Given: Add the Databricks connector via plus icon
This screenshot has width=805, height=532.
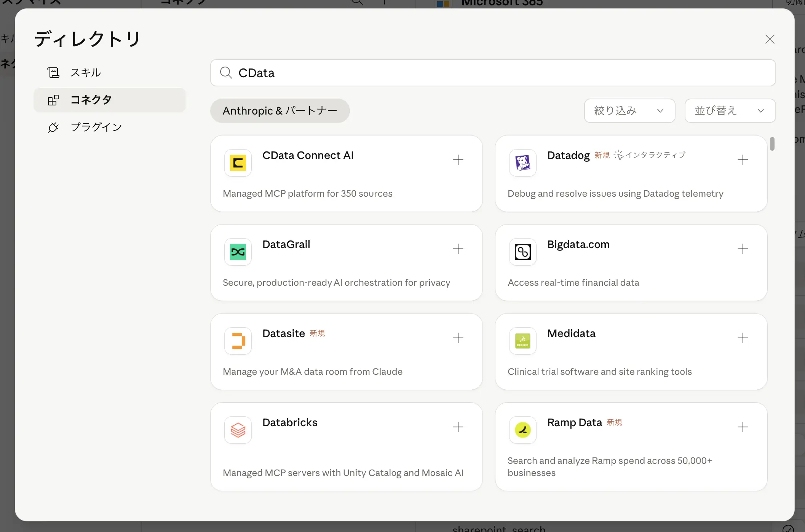Looking at the screenshot, I should (x=458, y=427).
